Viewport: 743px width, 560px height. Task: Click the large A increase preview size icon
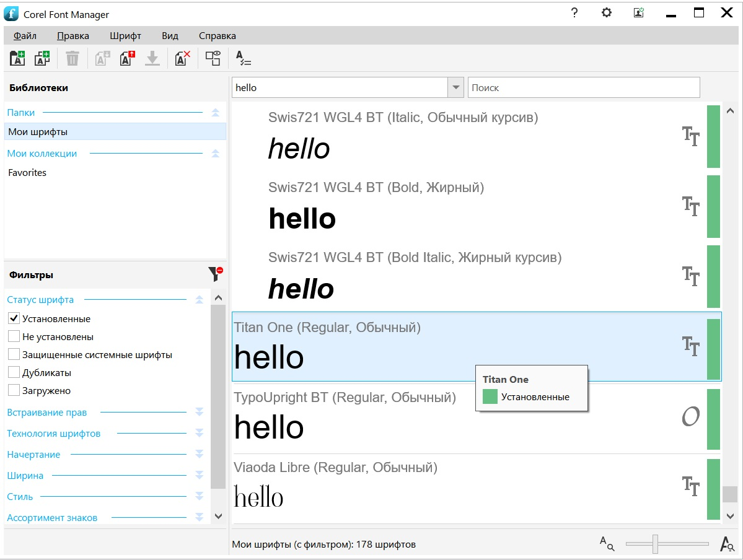(x=727, y=543)
